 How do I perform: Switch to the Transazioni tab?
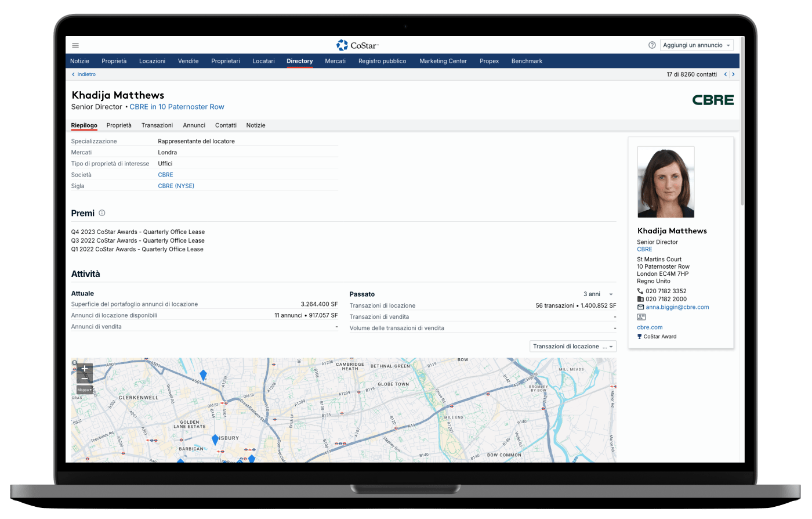click(157, 125)
